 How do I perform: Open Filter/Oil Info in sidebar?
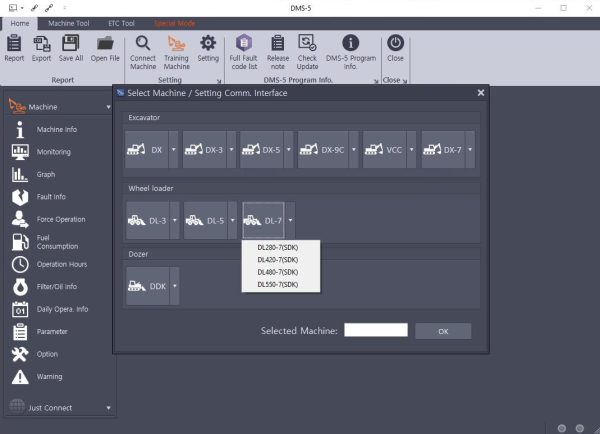pos(57,287)
